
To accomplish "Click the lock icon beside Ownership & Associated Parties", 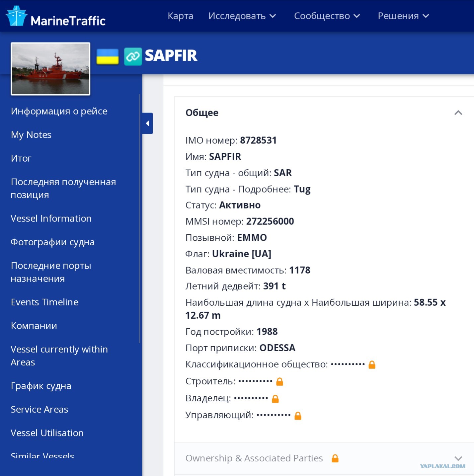I will pos(335,458).
